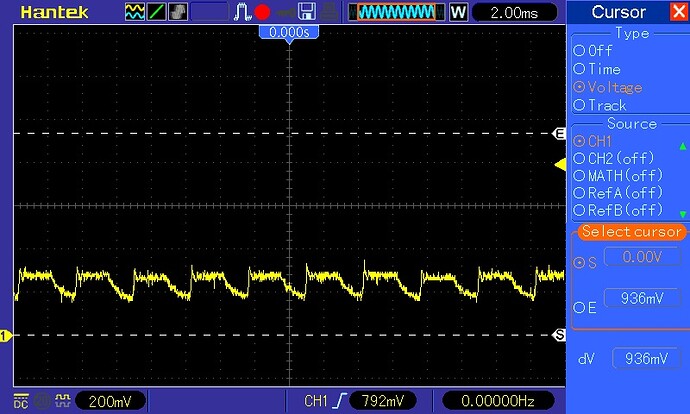Select the E cursor radio button
Viewport: 690px width, 414px height.
click(x=585, y=308)
